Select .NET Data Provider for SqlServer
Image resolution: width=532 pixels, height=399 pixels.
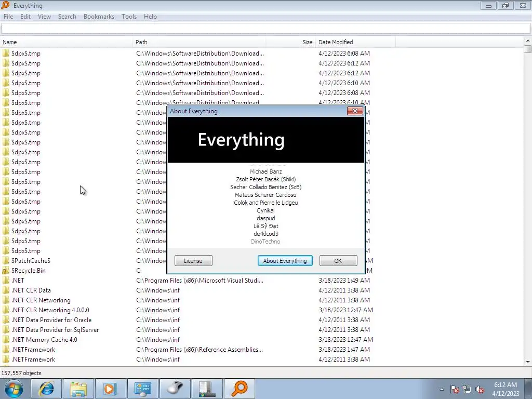pyautogui.click(x=55, y=329)
